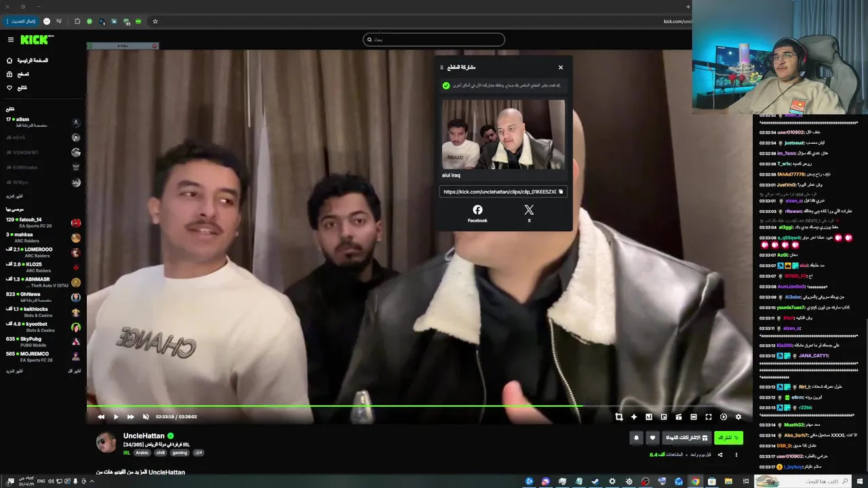Open kyootbot recommended channel

43,327
